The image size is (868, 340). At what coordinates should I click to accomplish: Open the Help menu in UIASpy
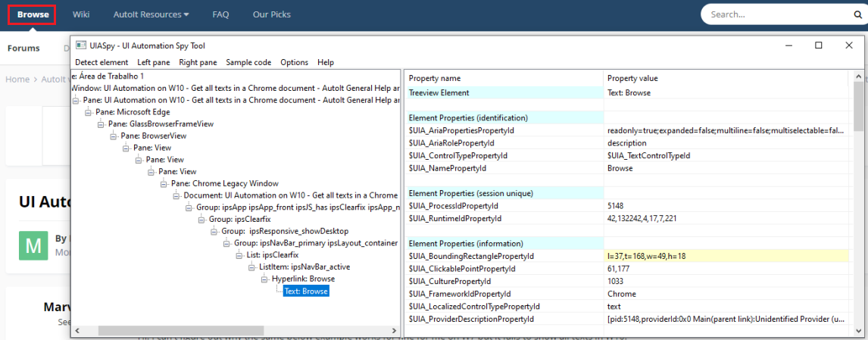tap(326, 63)
